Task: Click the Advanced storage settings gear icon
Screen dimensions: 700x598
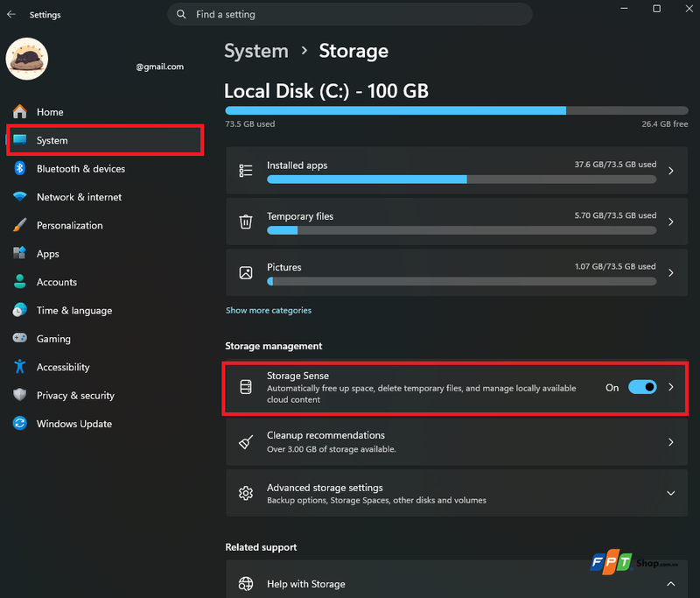Action: pos(246,493)
